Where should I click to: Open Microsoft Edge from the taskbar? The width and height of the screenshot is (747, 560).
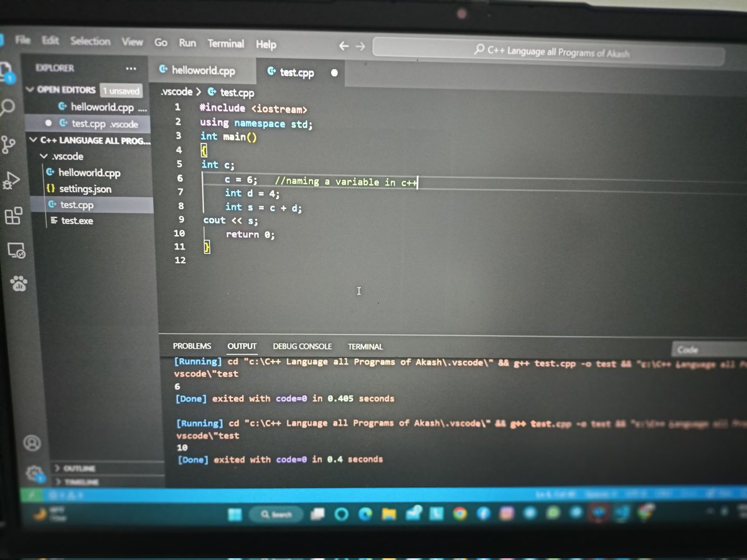point(365,513)
